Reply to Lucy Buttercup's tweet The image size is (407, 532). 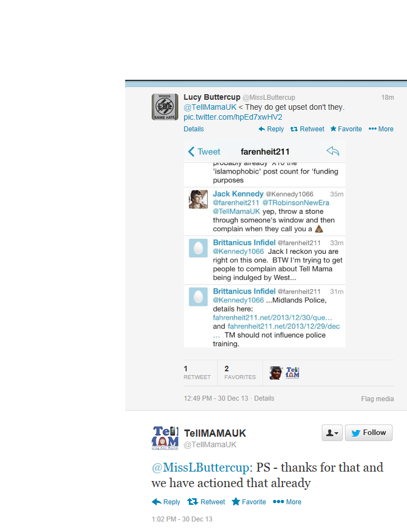point(271,129)
